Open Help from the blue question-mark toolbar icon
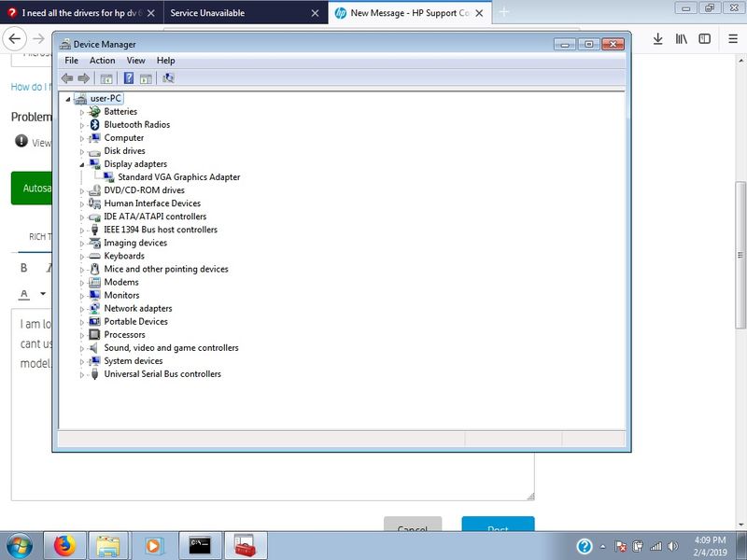The height and width of the screenshot is (560, 747). pyautogui.click(x=129, y=78)
